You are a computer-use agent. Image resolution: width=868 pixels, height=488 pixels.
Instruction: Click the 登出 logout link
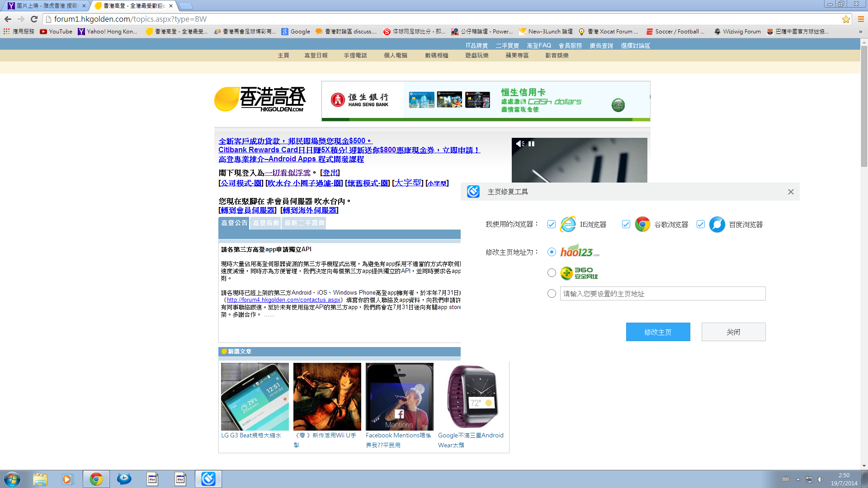pos(330,173)
